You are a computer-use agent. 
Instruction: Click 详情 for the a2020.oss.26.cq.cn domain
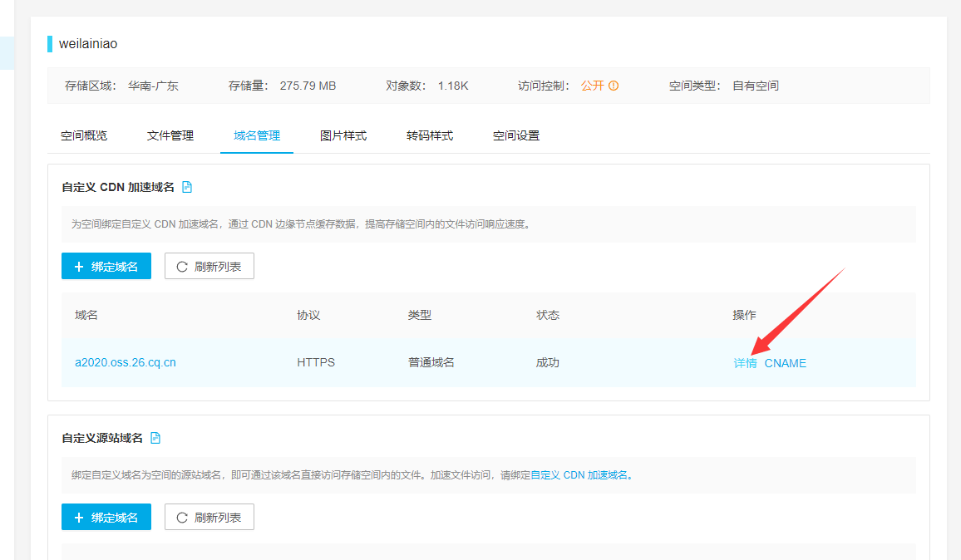click(745, 363)
